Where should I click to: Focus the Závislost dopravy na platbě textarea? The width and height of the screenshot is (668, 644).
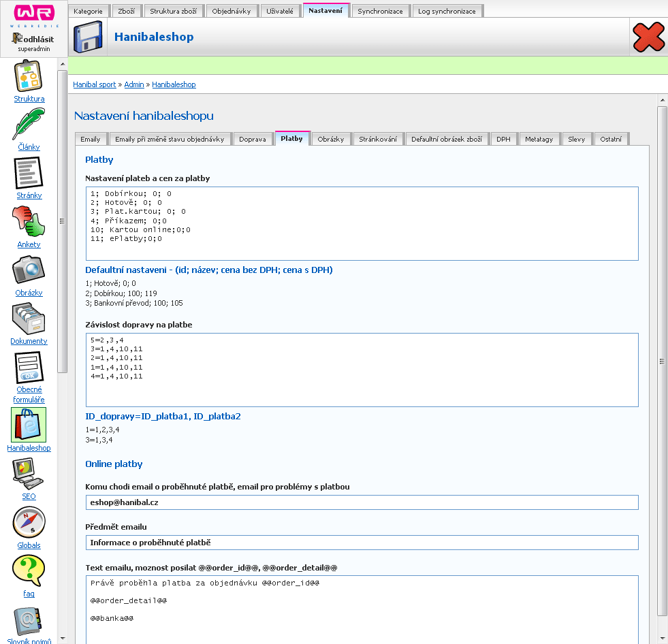(362, 370)
